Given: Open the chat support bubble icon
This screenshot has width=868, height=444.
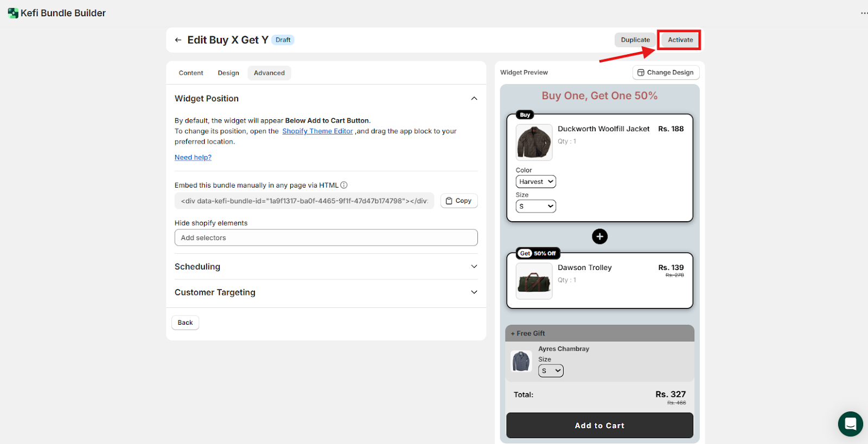Looking at the screenshot, I should (x=850, y=423).
